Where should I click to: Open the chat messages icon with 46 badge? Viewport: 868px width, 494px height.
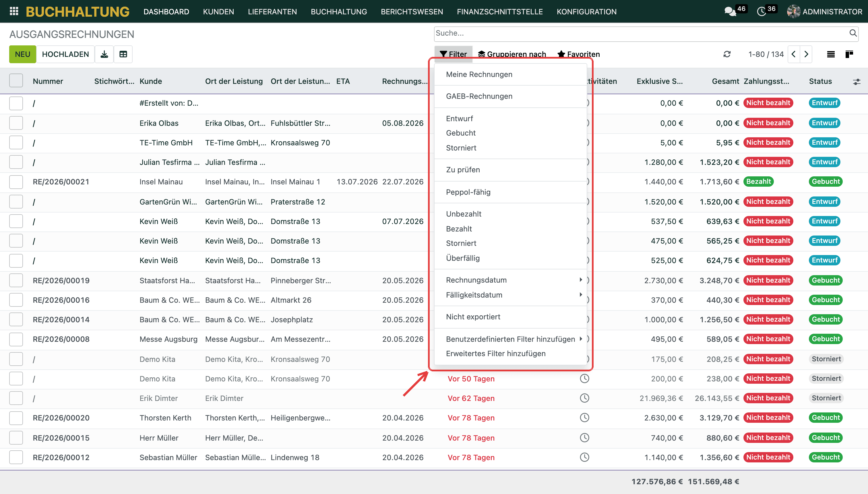(730, 11)
